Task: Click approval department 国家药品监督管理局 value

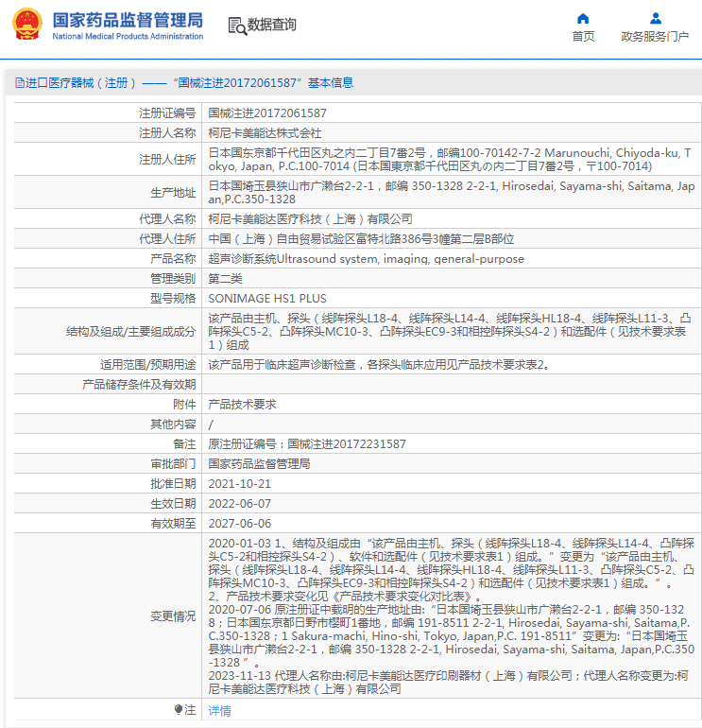Action: point(259,464)
